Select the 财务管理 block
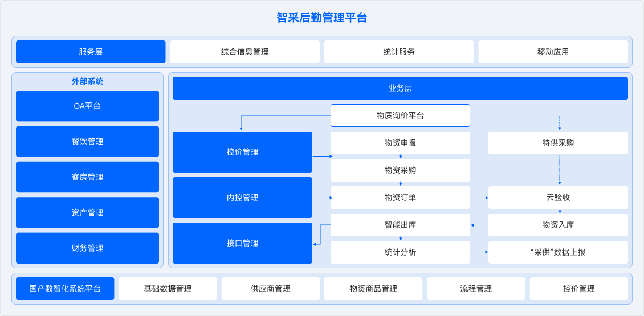 [87, 248]
